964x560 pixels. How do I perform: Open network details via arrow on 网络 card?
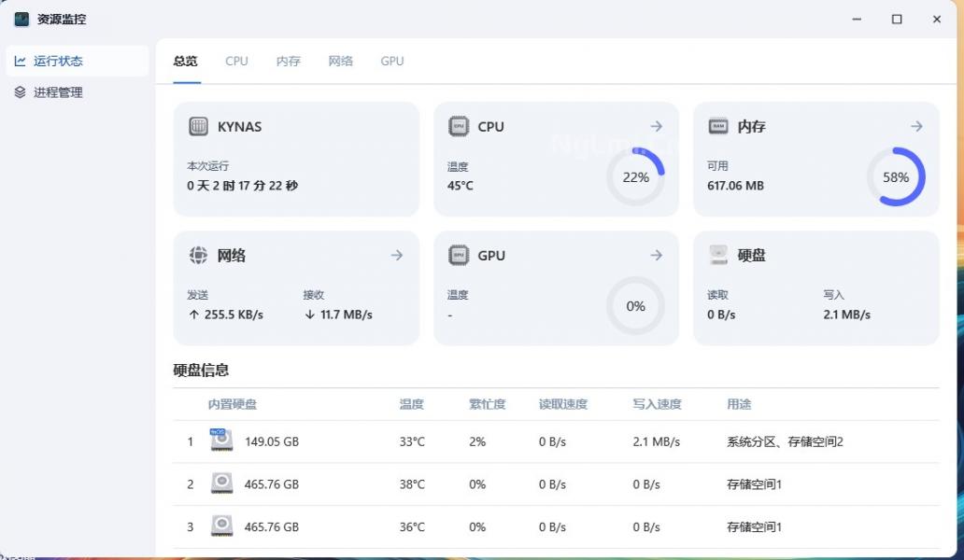pos(397,255)
